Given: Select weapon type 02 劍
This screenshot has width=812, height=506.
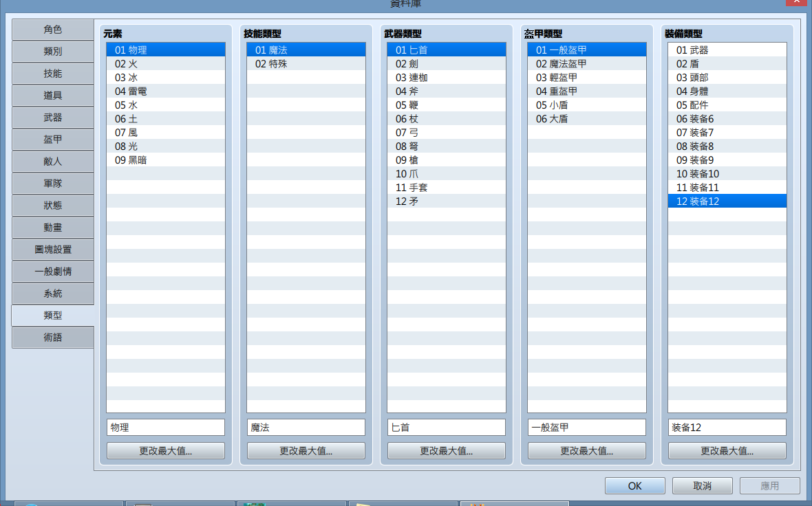Looking at the screenshot, I should tap(447, 64).
